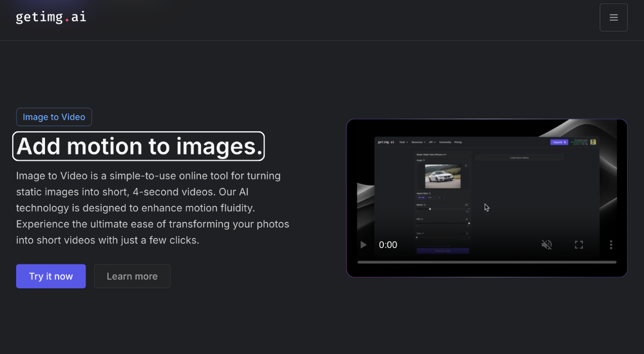Click the getimg.ai logo
The width and height of the screenshot is (644, 354).
coord(51,17)
